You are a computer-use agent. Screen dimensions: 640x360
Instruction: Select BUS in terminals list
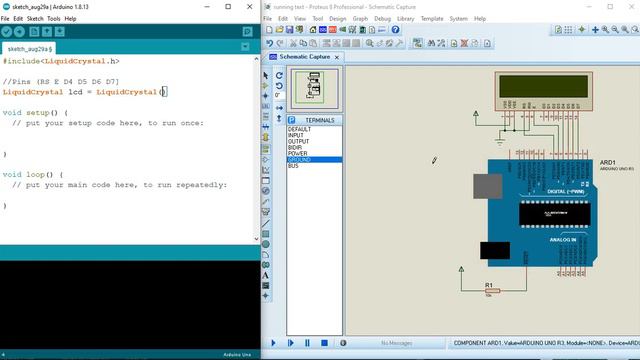click(314, 166)
